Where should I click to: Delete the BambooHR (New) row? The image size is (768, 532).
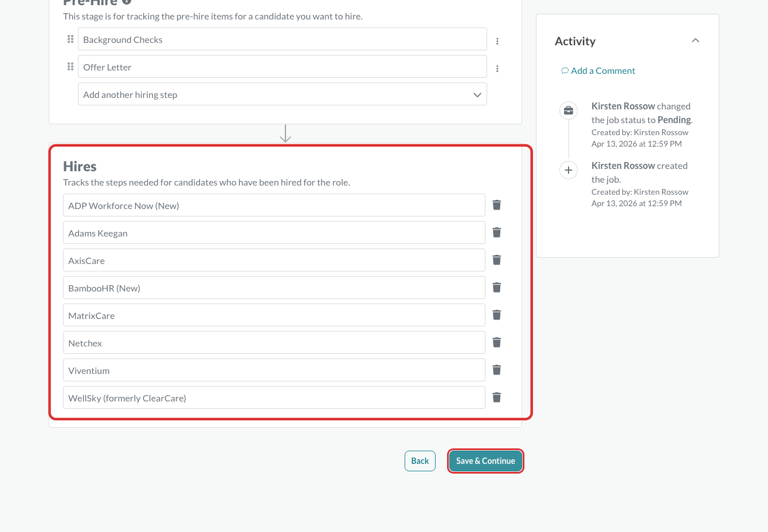click(497, 287)
